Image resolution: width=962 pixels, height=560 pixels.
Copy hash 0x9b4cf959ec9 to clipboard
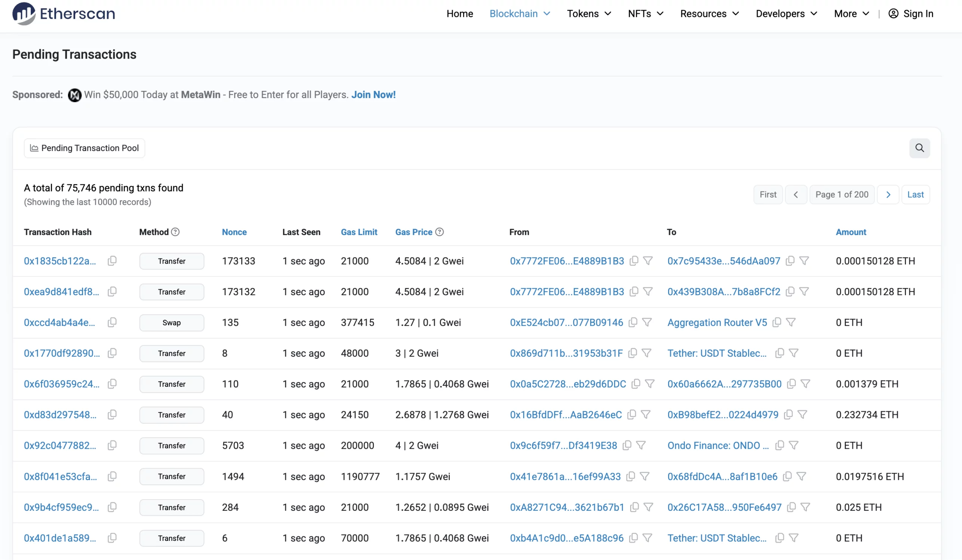pos(112,507)
